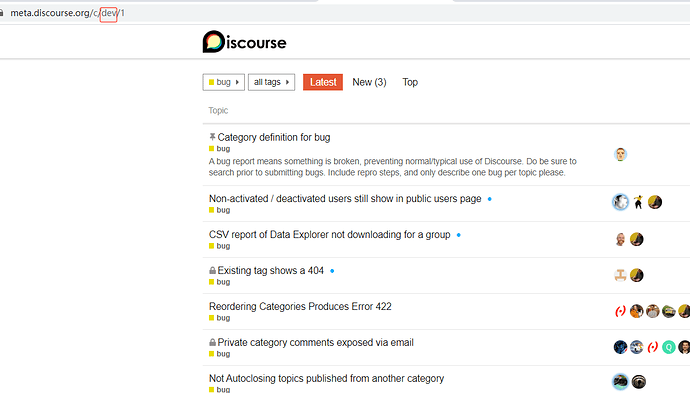Viewport: 690px width, 393px height.
Task: Click the bald man avatar in CSV report row
Action: point(620,239)
